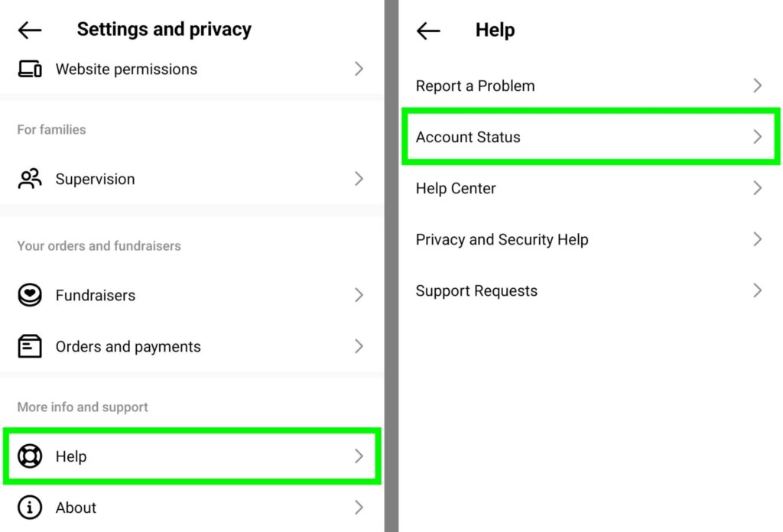Viewport: 783px width, 532px height.
Task: Open Support Requests entry
Action: (x=591, y=290)
